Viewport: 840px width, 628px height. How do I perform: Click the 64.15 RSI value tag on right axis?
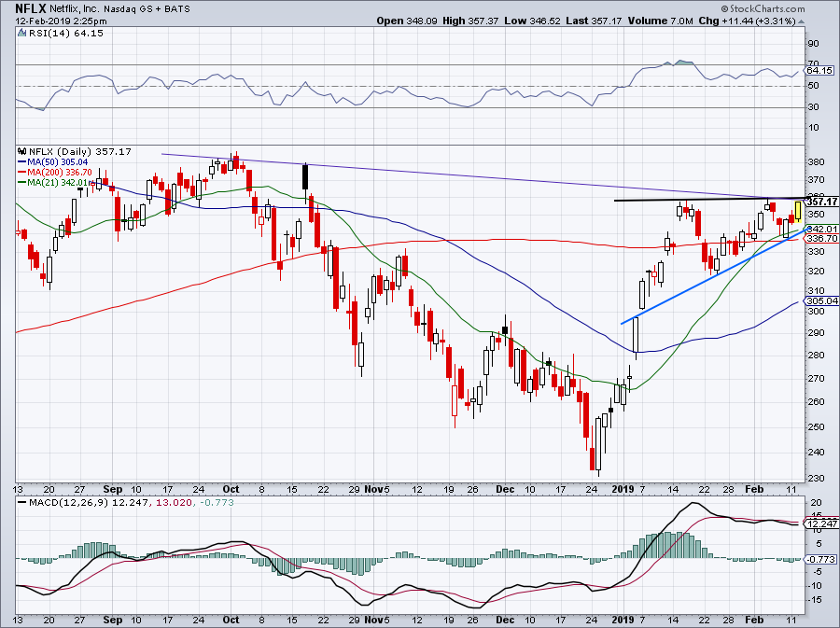click(819, 71)
